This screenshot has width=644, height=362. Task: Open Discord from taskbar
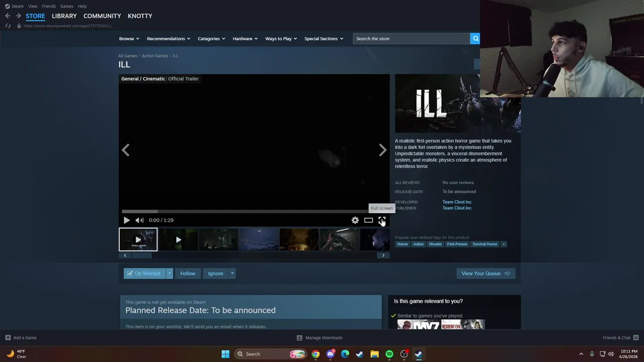tap(330, 354)
